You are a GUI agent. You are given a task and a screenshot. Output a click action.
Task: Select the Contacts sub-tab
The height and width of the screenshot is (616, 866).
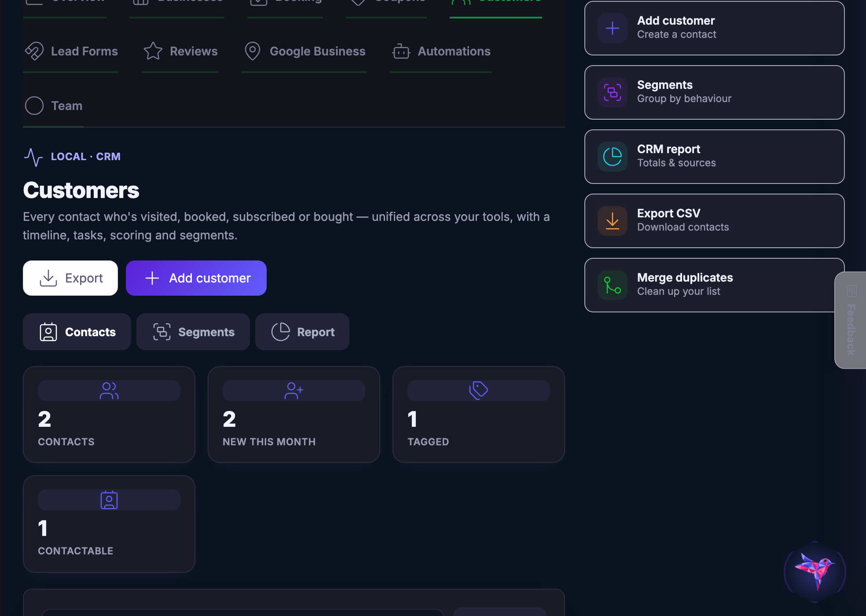click(x=77, y=332)
